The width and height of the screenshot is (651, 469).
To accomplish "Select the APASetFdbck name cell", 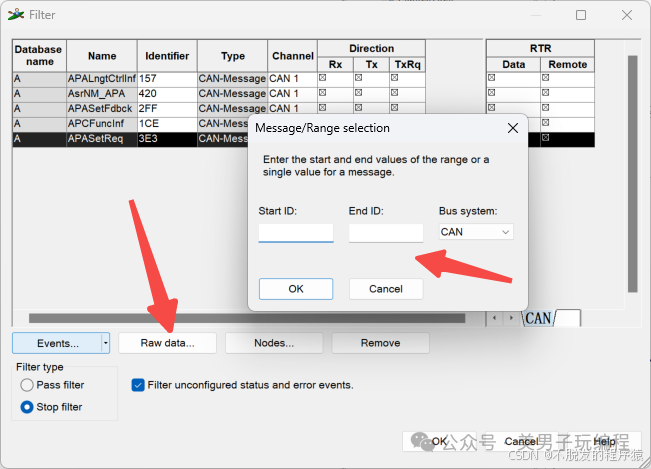I will coord(102,109).
